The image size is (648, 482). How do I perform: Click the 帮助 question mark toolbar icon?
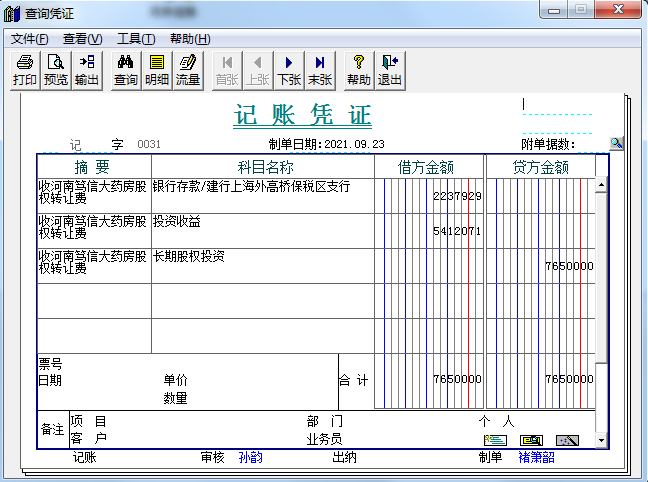tap(359, 70)
